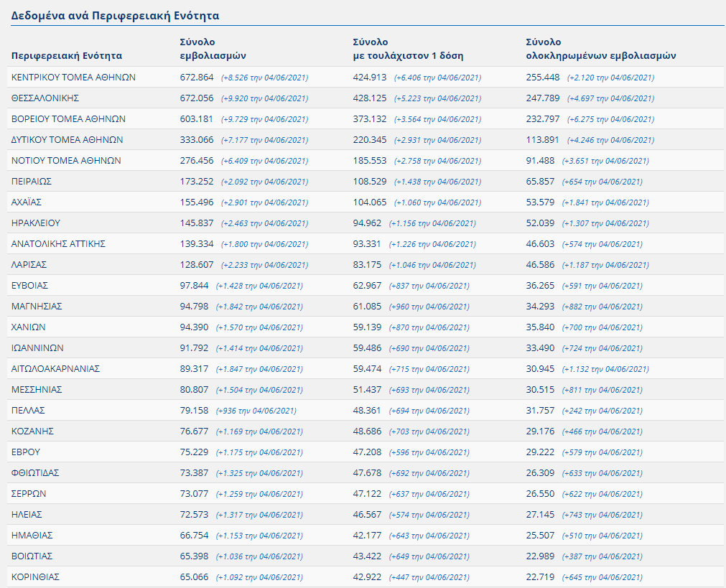This screenshot has width=726, height=588.
Task: Click total vaccinations value 276.456
Action: [x=197, y=161]
